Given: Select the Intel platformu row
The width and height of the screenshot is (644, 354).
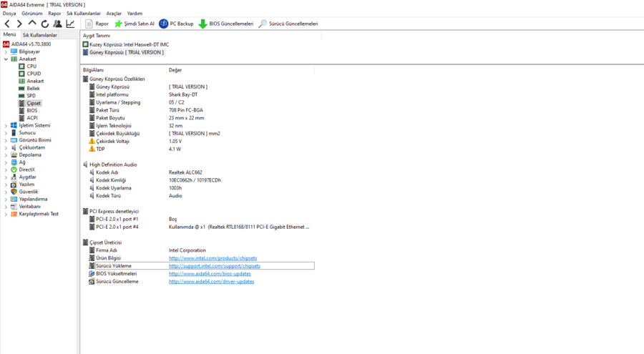Looking at the screenshot, I should (x=201, y=95).
